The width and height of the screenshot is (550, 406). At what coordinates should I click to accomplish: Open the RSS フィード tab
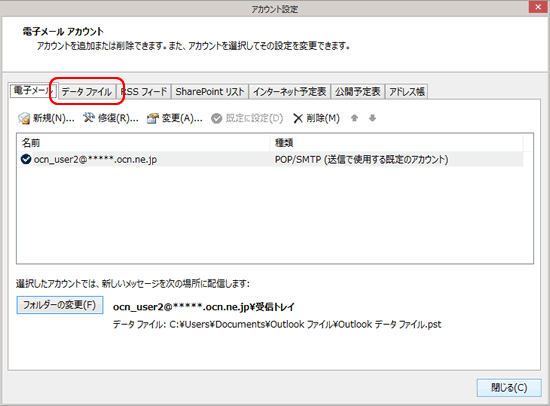pos(144,92)
